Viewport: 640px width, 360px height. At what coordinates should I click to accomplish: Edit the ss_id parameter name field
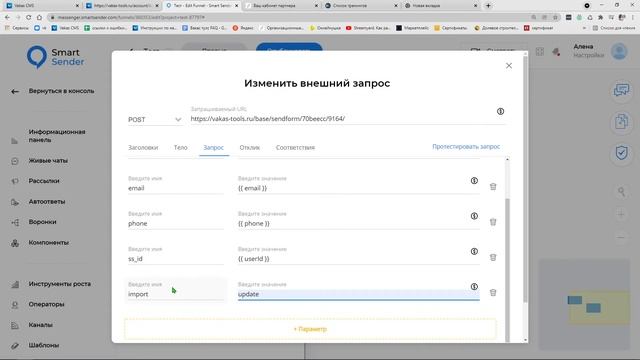tap(176, 259)
